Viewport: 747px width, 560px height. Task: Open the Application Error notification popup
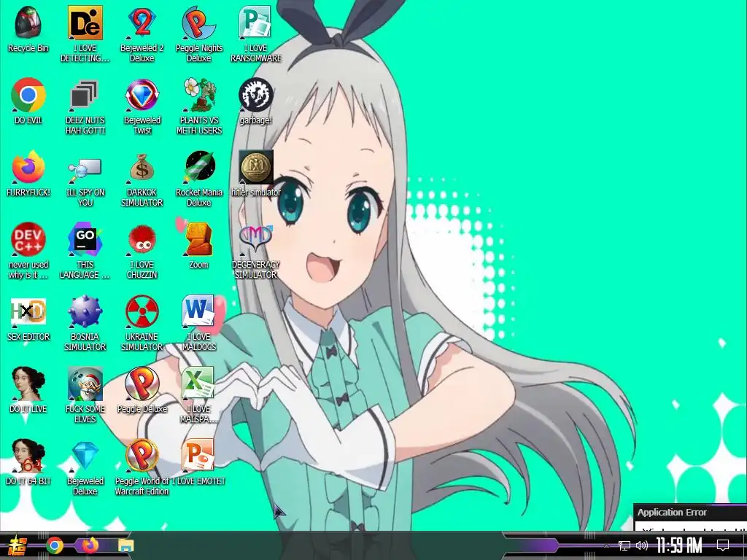690,517
